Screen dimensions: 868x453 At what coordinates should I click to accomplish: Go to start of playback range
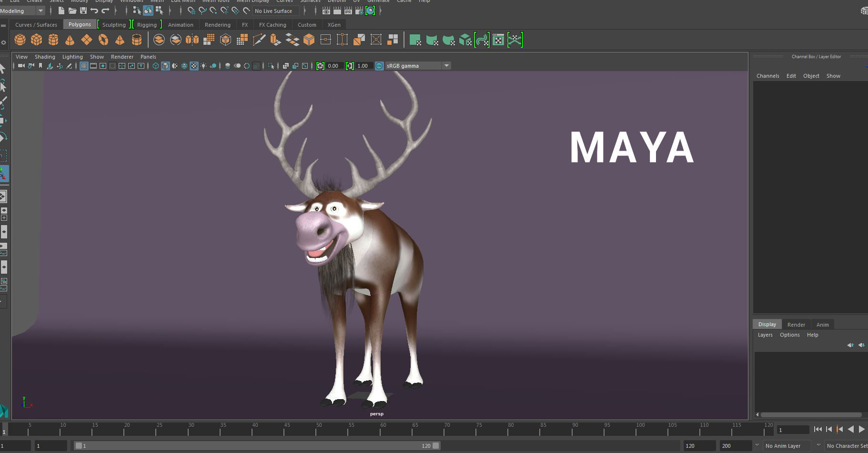click(818, 429)
